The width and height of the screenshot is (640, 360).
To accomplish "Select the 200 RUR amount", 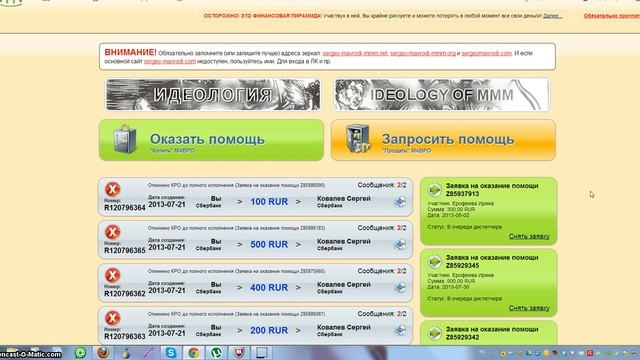I will tap(269, 331).
